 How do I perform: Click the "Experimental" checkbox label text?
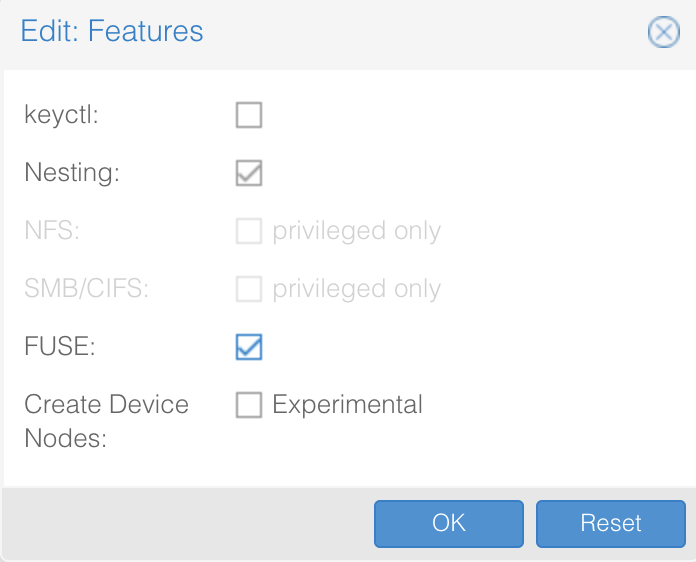tap(347, 404)
